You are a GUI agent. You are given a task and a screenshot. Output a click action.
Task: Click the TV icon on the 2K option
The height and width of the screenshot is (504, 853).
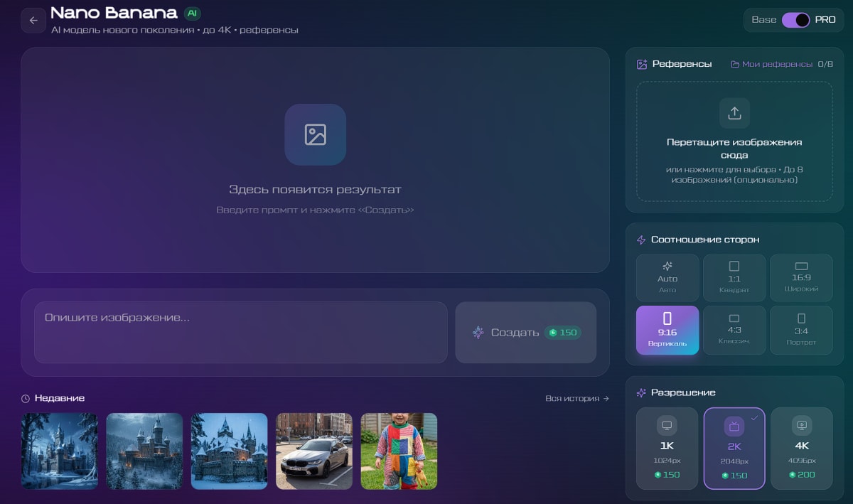point(734,424)
